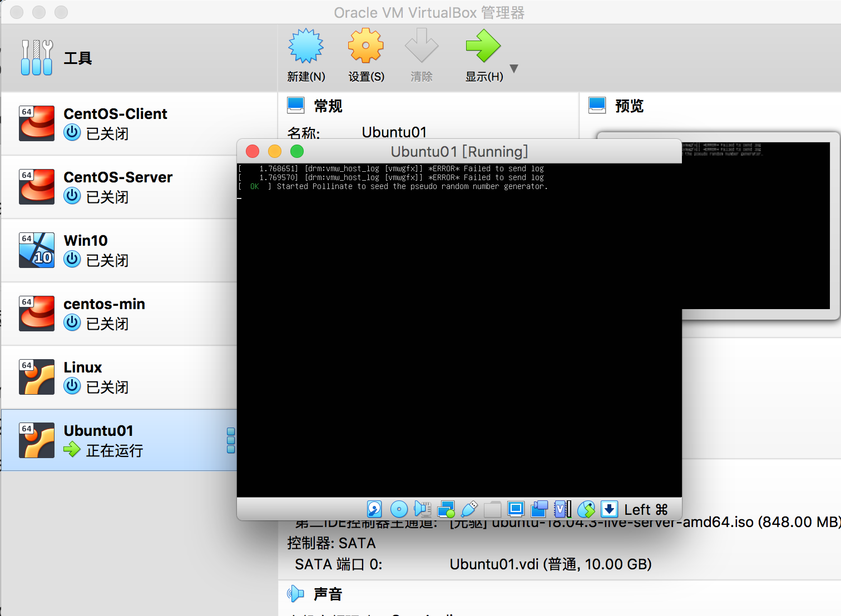Maximize the Ubuntu01 VM window

pyautogui.click(x=297, y=151)
